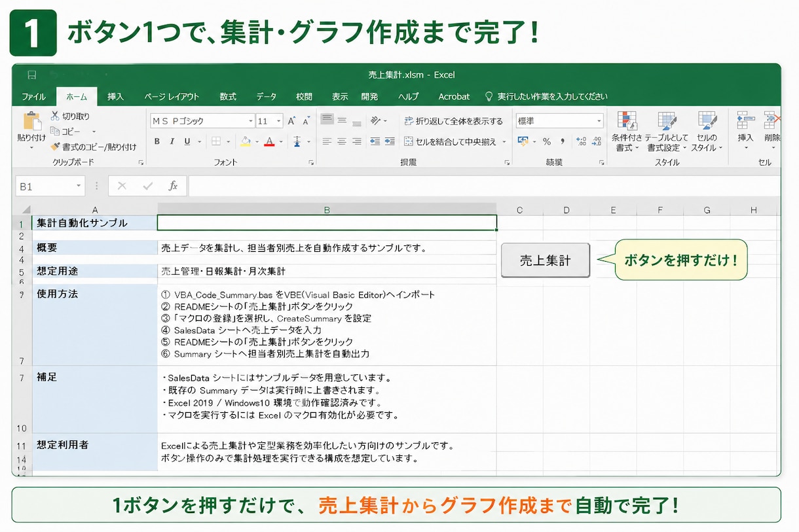Click the decrease decimal places icon
Screen dimensions: 799x532
(596, 141)
